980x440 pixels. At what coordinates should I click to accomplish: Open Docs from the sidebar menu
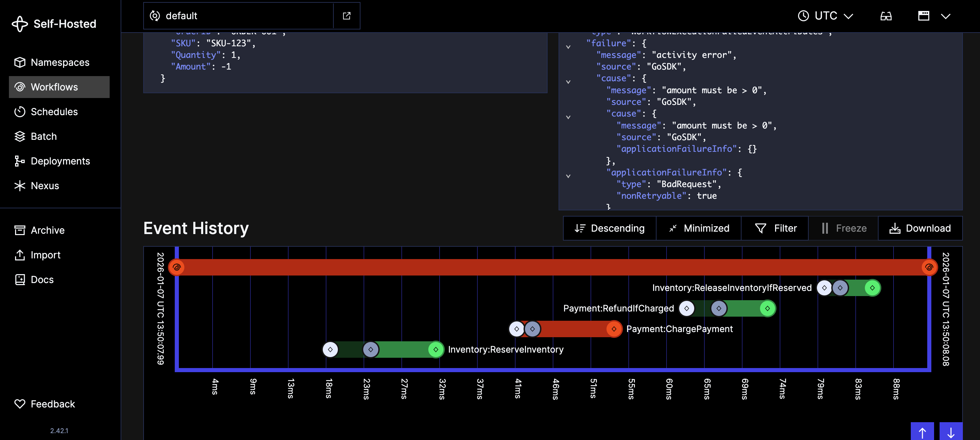click(42, 279)
